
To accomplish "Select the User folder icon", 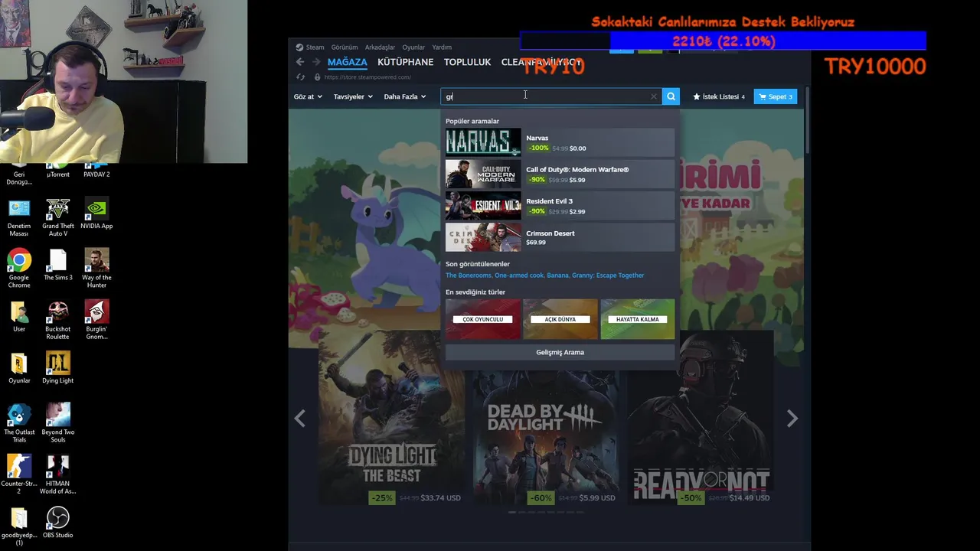I will [x=19, y=316].
